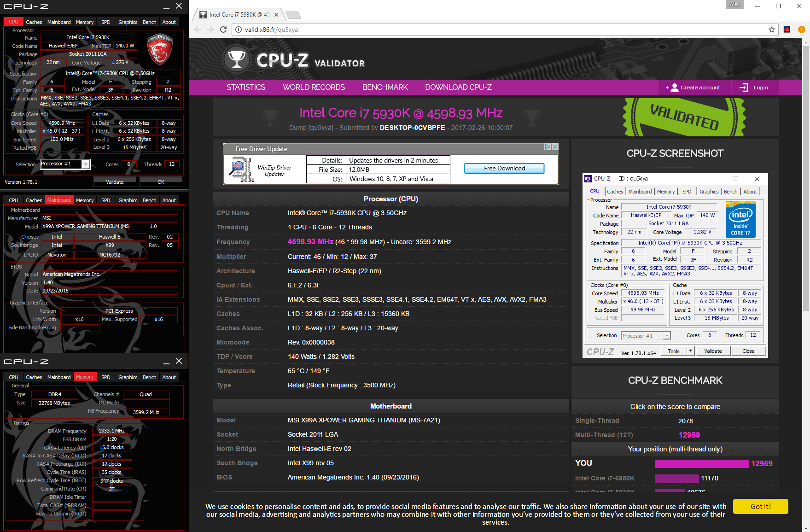
Task: Click the CPU-Z Validator trophy logo
Action: pos(237,60)
